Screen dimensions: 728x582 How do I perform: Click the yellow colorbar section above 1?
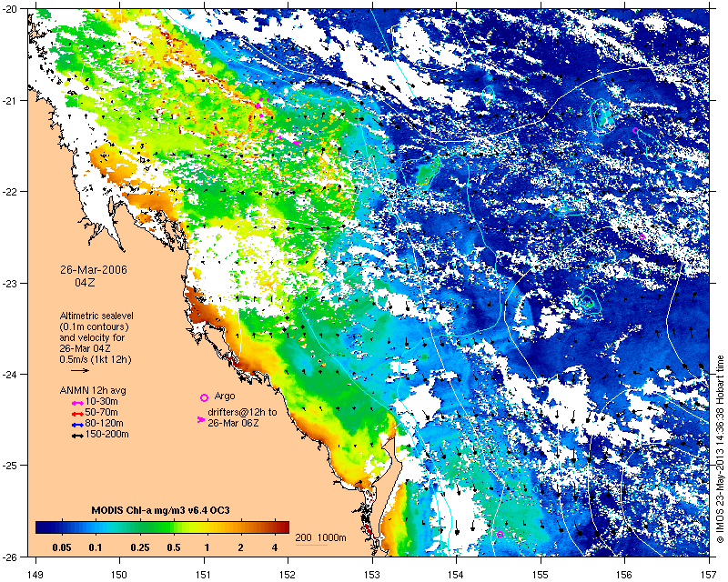(x=207, y=527)
